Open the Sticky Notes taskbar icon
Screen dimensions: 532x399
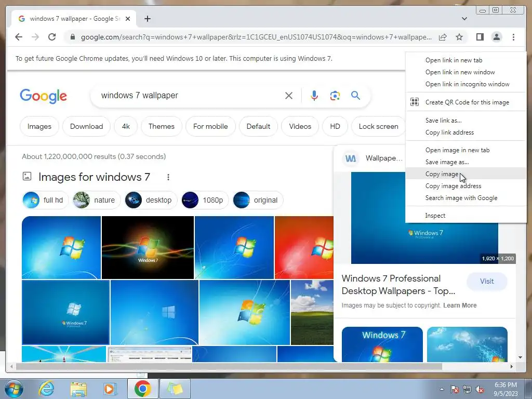175,389
